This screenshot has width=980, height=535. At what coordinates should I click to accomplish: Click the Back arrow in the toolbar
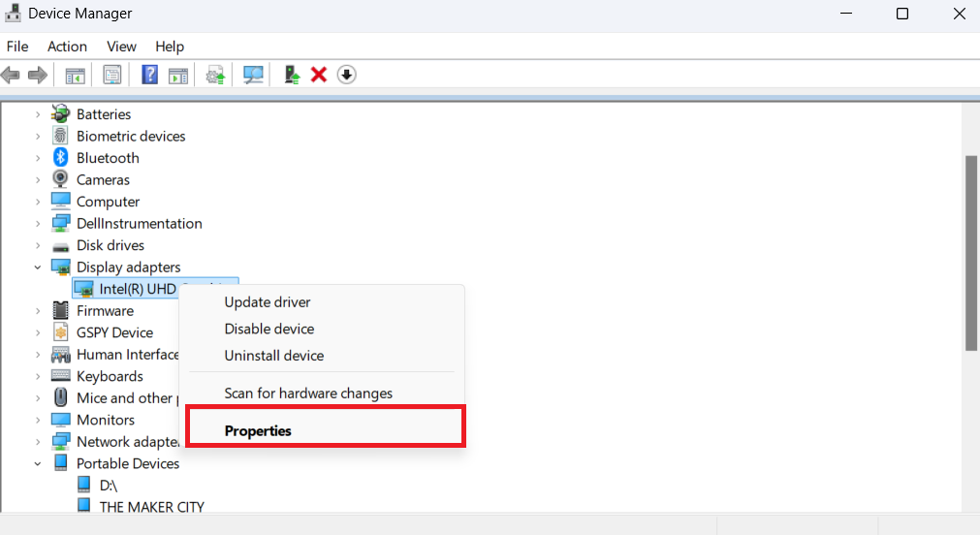coord(11,75)
